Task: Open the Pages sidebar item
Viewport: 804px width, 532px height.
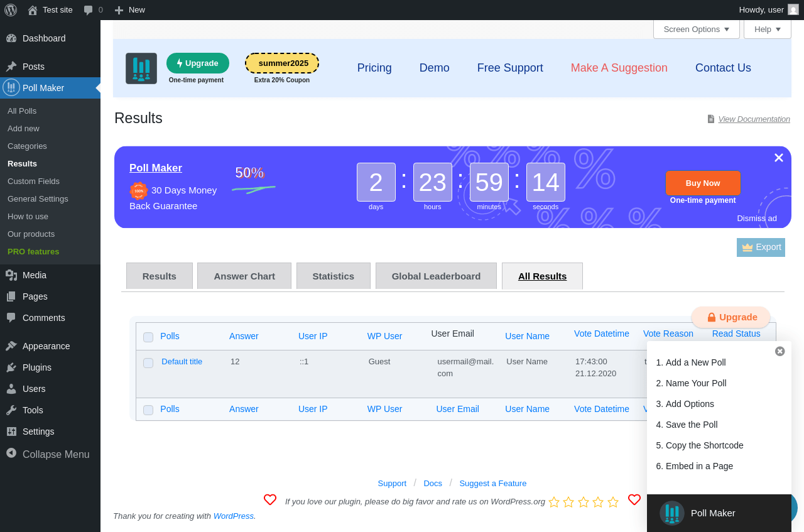Action: coord(50,296)
